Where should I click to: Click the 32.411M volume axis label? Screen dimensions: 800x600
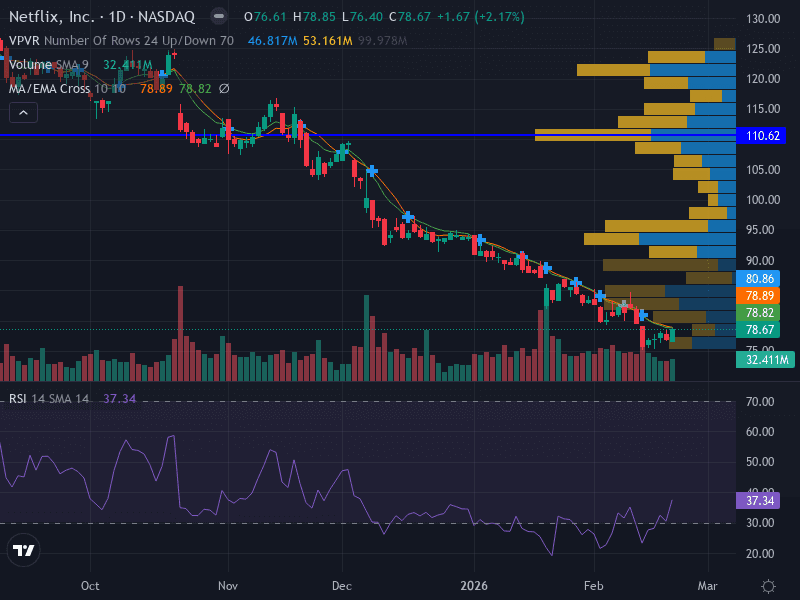tap(766, 360)
